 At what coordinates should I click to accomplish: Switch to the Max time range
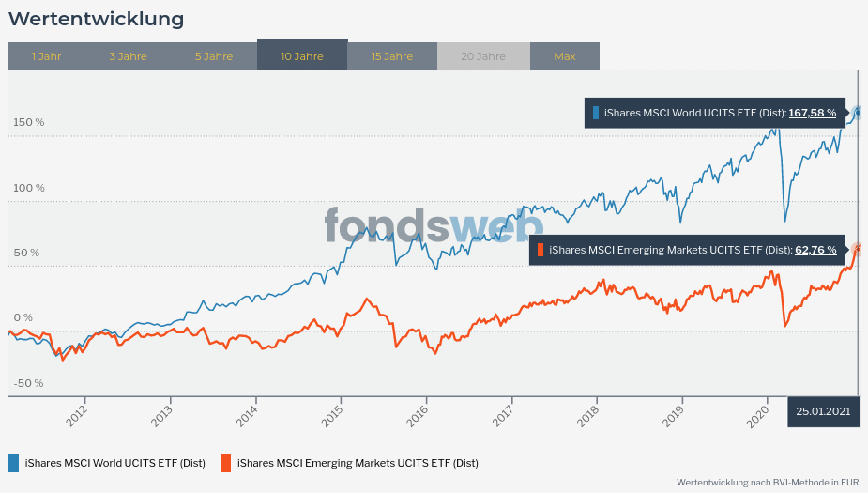pos(564,56)
